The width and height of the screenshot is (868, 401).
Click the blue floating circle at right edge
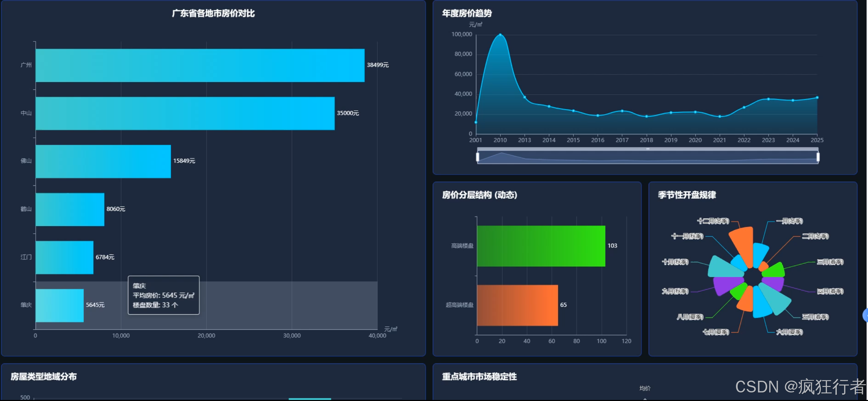pyautogui.click(x=865, y=315)
